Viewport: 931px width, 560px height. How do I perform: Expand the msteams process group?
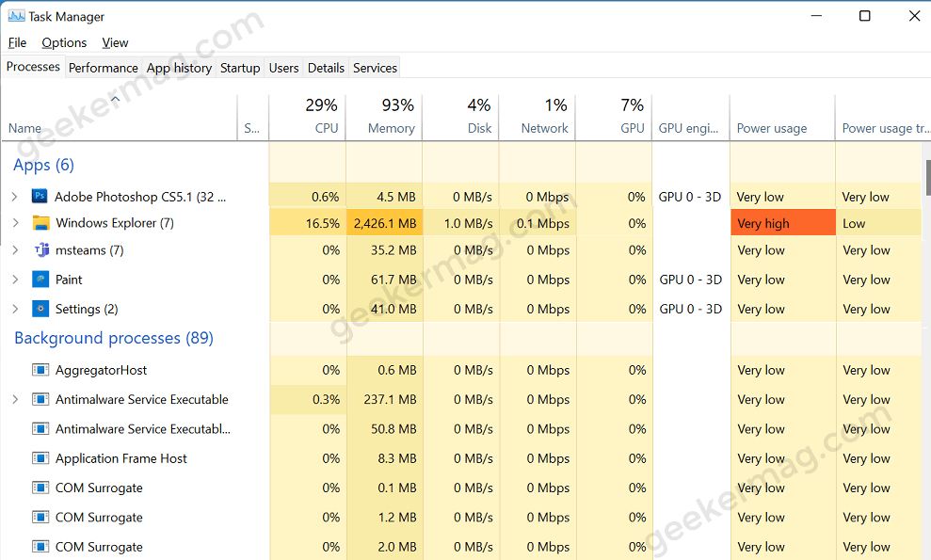pyautogui.click(x=17, y=249)
